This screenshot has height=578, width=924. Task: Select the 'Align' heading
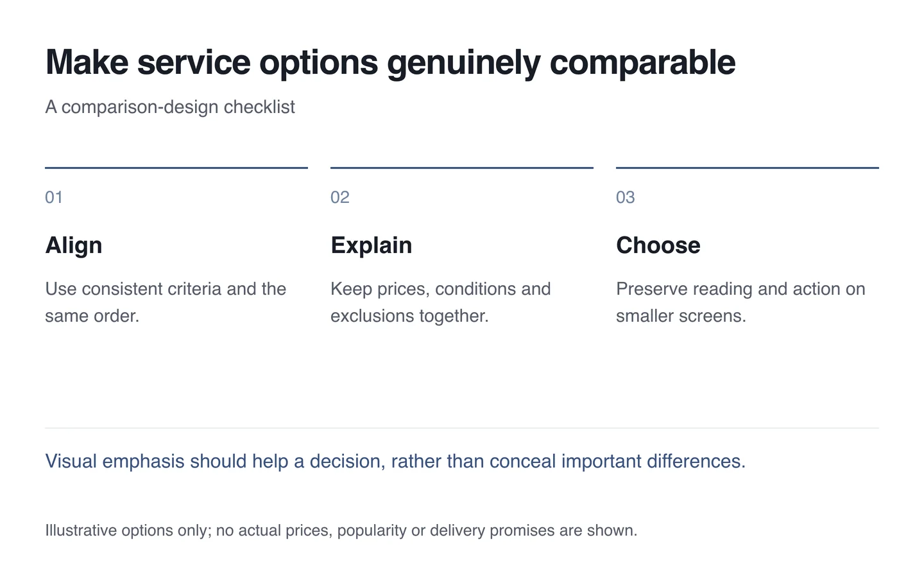point(74,245)
